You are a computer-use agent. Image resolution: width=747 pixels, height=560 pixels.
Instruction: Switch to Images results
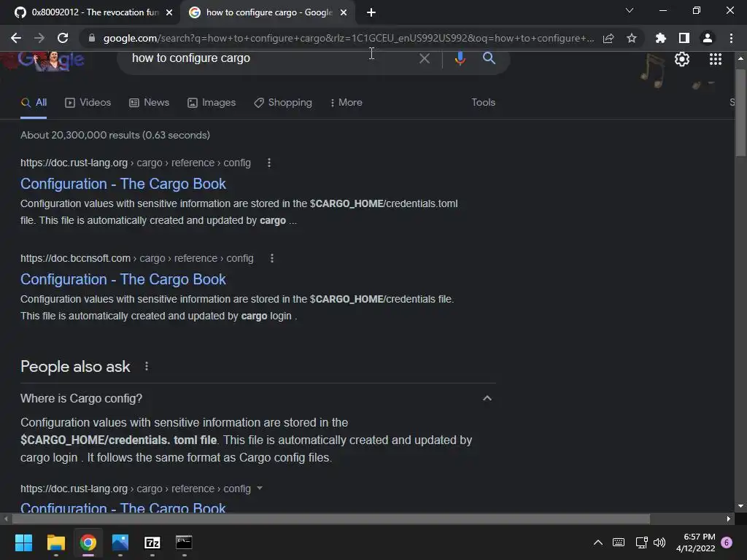(x=212, y=102)
